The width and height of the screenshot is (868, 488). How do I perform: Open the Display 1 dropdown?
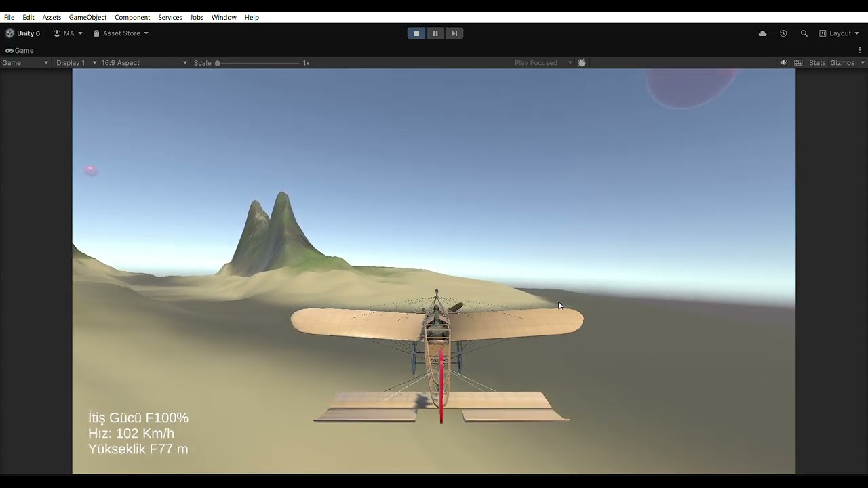pos(77,63)
